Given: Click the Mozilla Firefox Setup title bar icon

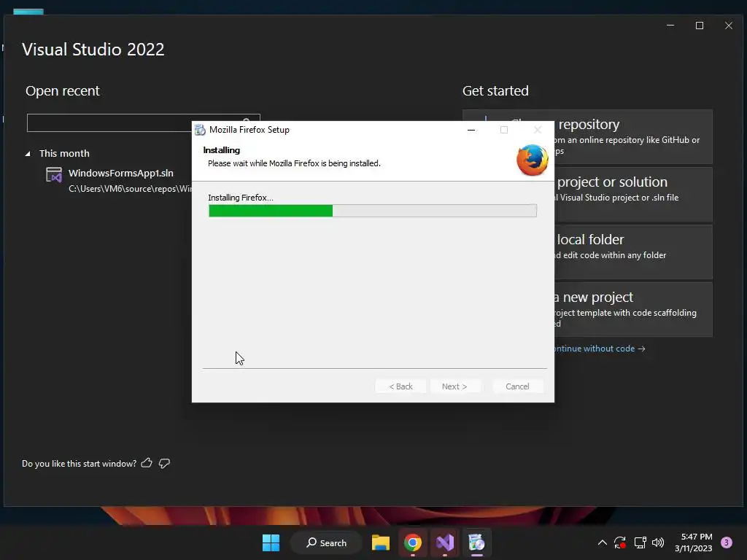Looking at the screenshot, I should pyautogui.click(x=200, y=130).
